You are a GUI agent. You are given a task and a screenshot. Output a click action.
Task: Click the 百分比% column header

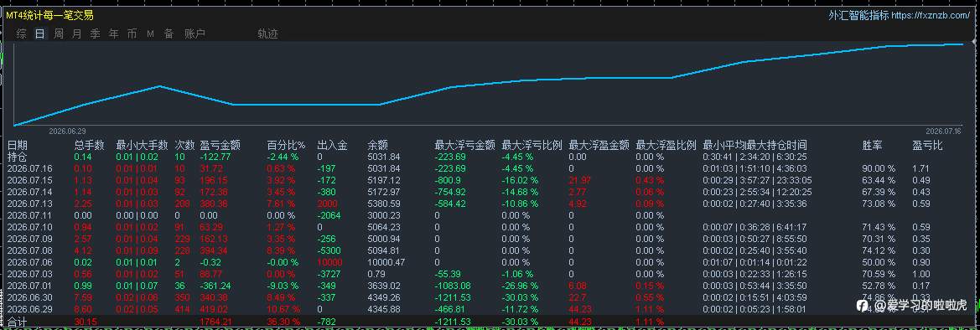tap(286, 146)
